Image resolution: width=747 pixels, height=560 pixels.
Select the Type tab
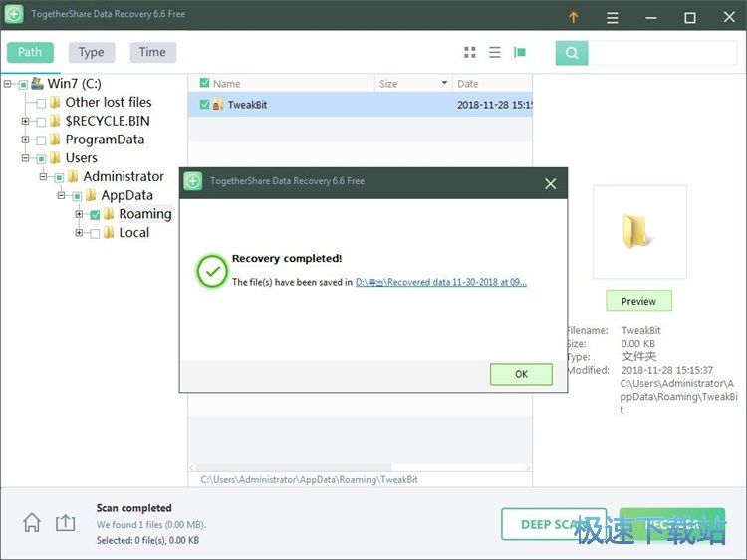click(x=92, y=52)
